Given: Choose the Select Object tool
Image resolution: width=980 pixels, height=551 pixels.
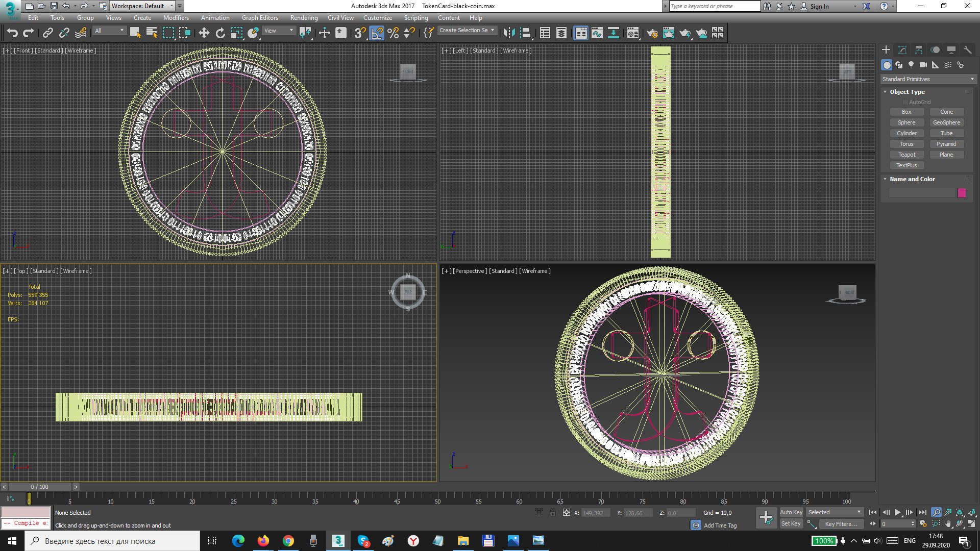Looking at the screenshot, I should tap(135, 33).
